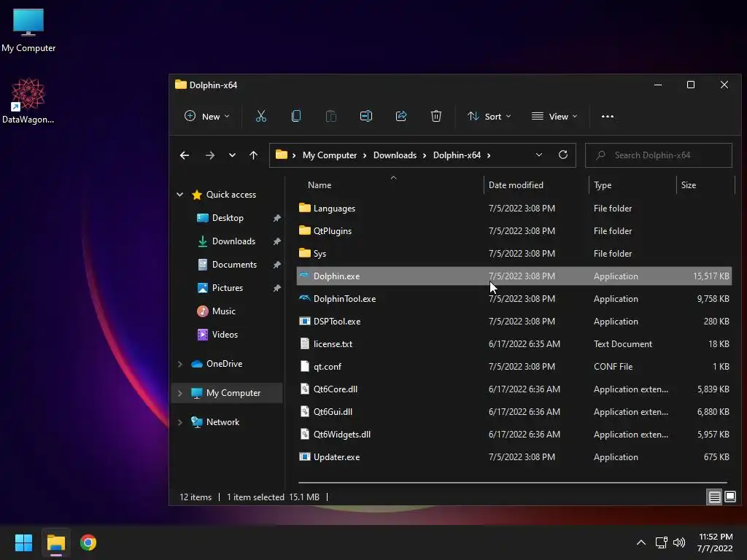Open Music in navigation pane

223,311
